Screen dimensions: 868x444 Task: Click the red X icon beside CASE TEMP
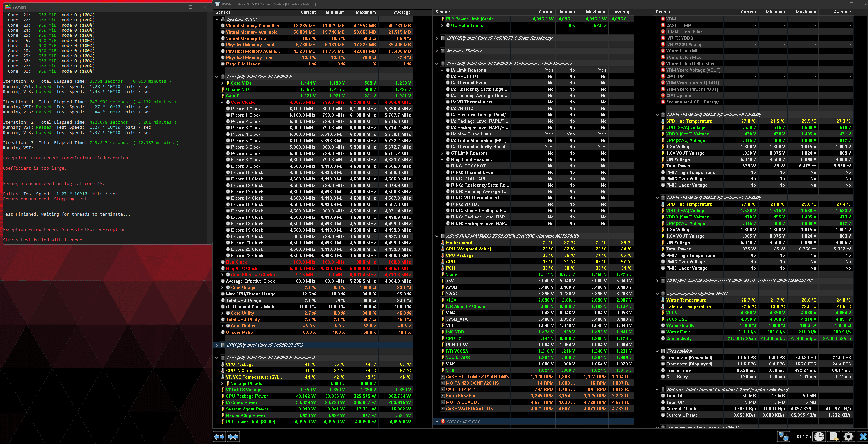pyautogui.click(x=663, y=25)
